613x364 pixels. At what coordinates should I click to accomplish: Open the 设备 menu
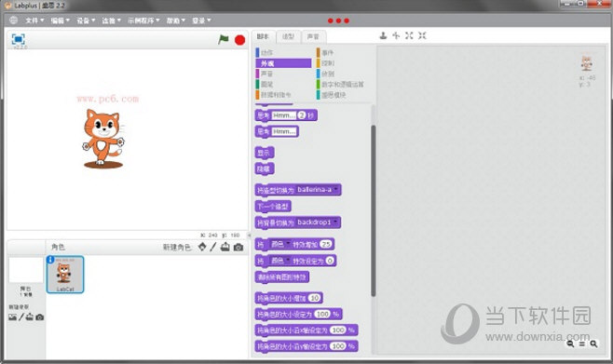pyautogui.click(x=86, y=20)
